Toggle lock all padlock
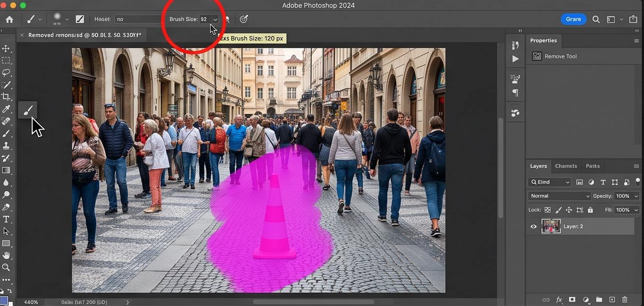This screenshot has width=644, height=306. pyautogui.click(x=590, y=210)
